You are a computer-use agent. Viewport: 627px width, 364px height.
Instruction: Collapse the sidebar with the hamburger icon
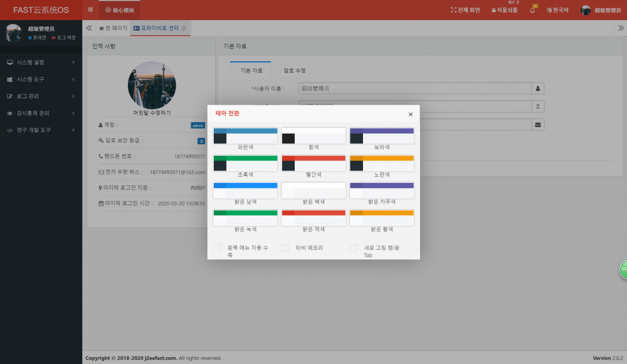pos(90,9)
